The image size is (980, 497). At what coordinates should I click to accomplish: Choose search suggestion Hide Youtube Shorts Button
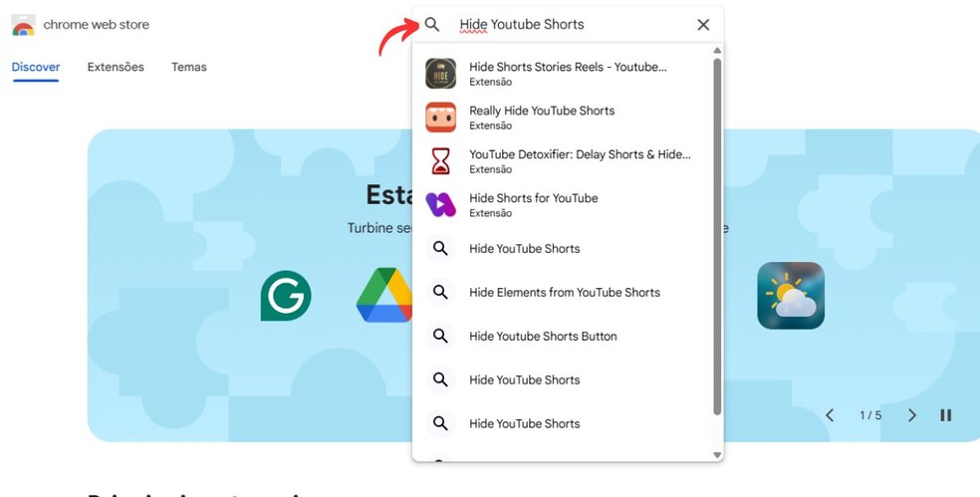click(563, 337)
